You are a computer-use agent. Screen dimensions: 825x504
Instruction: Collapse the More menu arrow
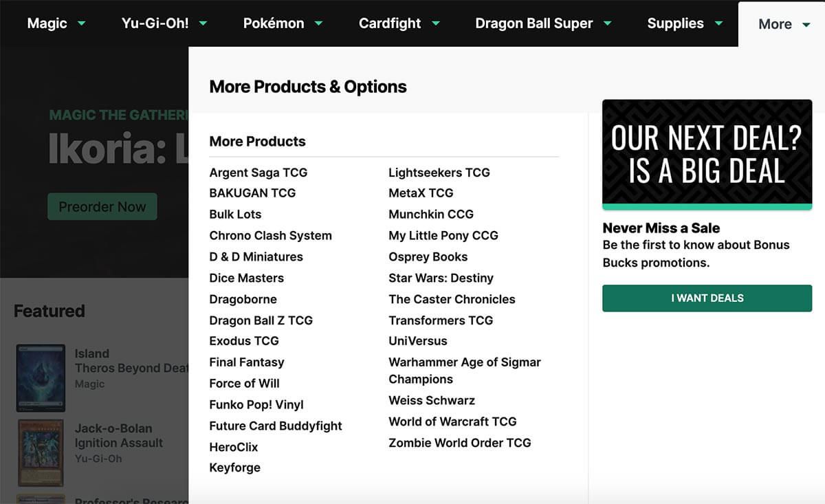click(806, 25)
